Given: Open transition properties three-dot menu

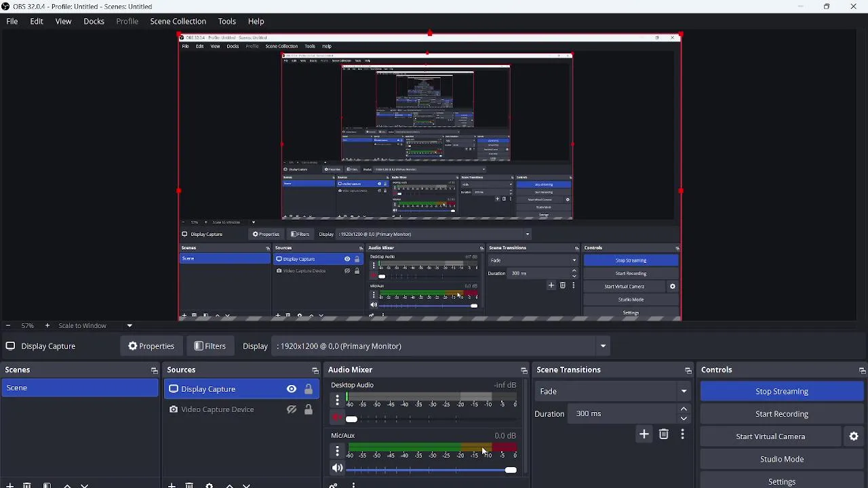Looking at the screenshot, I should [683, 434].
